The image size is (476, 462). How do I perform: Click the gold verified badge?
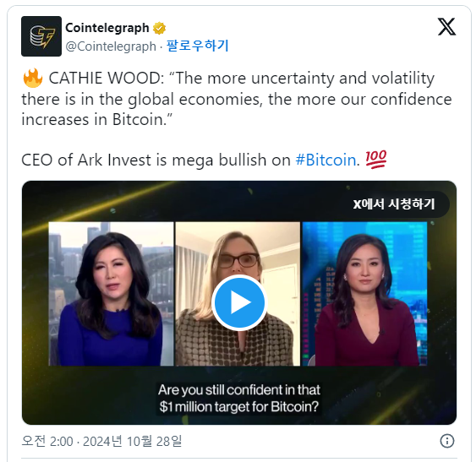159,28
